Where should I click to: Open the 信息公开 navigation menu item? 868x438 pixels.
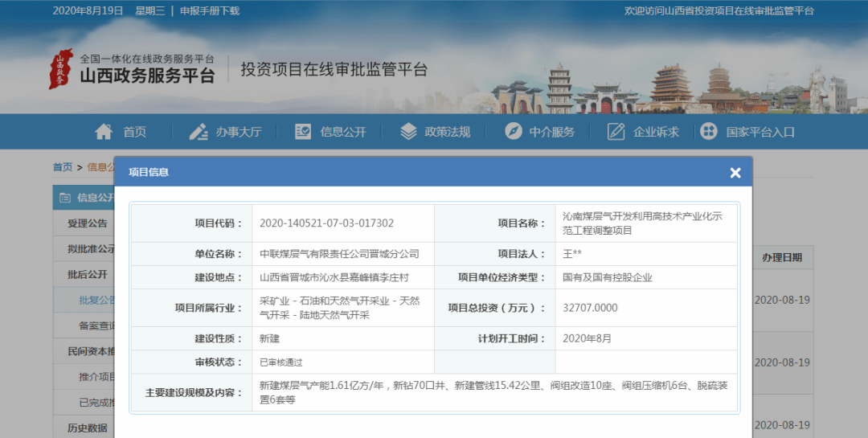tap(343, 132)
